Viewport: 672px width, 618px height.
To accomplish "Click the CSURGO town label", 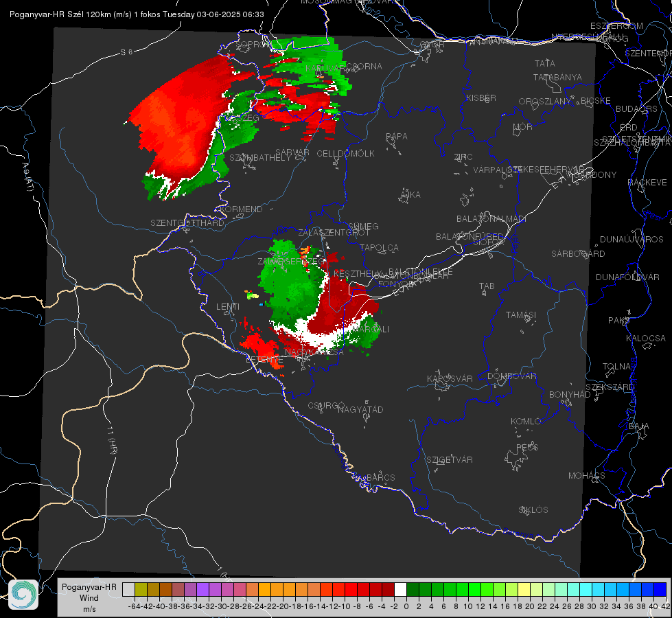I will tap(326, 406).
